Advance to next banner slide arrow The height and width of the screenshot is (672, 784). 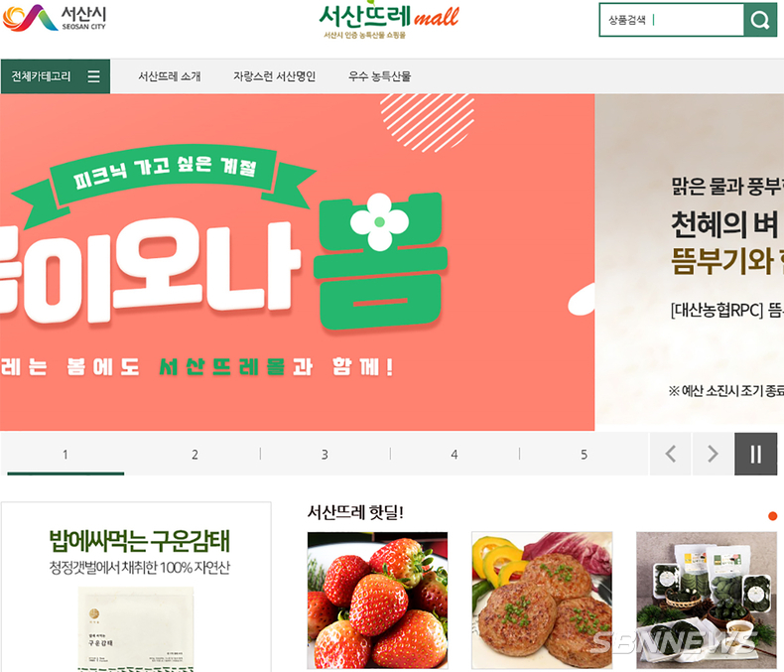pyautogui.click(x=713, y=454)
